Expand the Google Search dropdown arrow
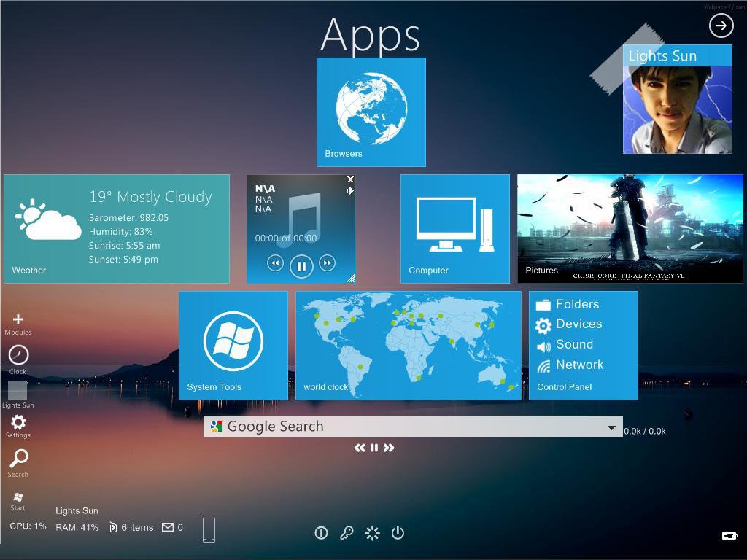This screenshot has height=560, width=747. 611,427
